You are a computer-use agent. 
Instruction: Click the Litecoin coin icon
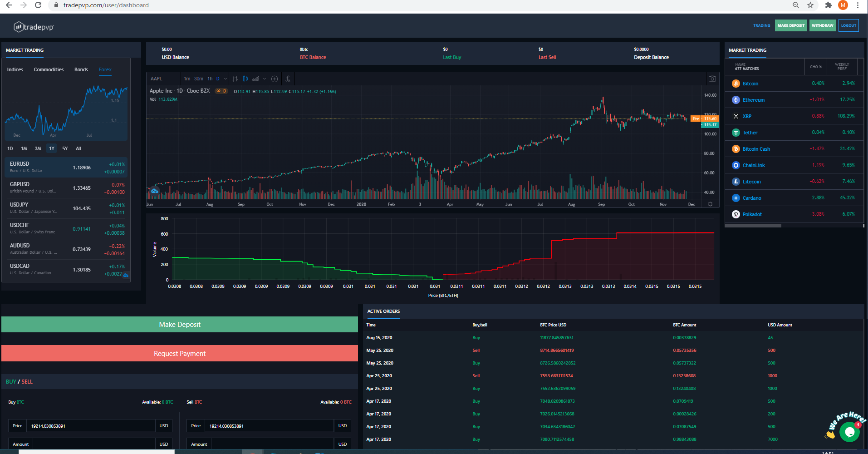pyautogui.click(x=736, y=182)
